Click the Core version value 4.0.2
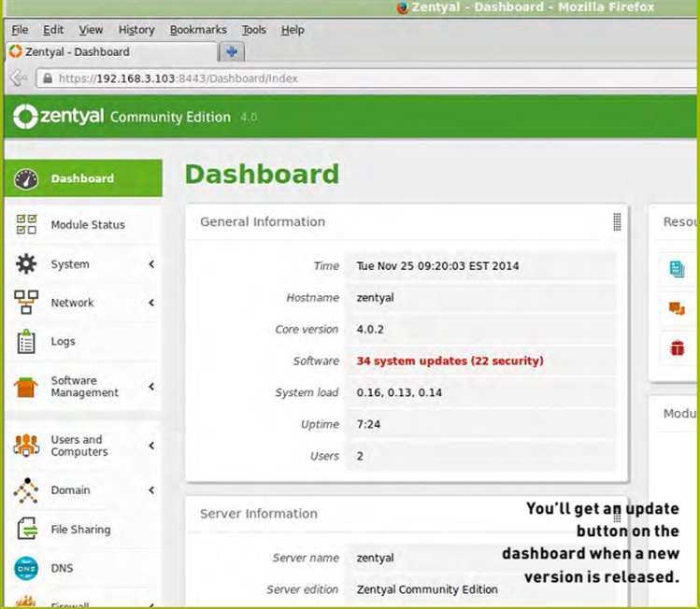 370,330
